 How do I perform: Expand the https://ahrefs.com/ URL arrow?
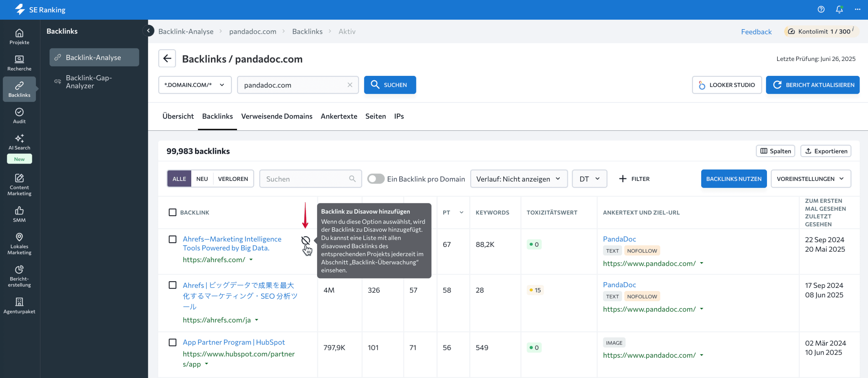pyautogui.click(x=251, y=260)
